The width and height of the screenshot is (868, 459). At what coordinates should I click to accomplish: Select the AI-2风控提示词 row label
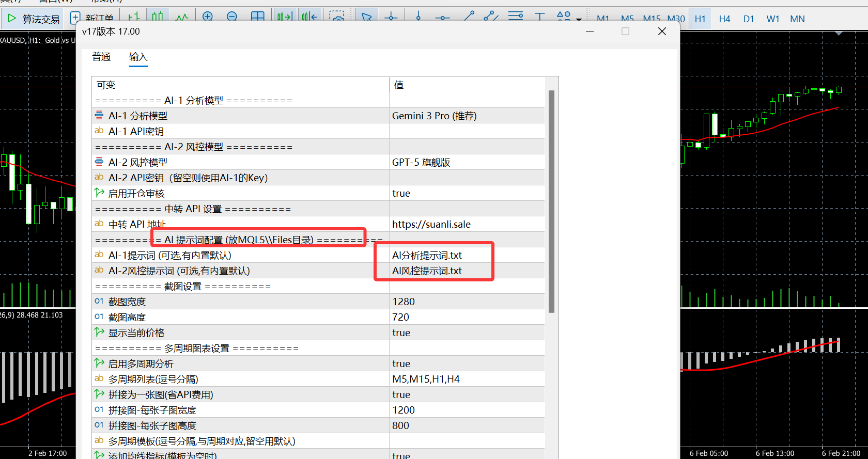(x=179, y=271)
